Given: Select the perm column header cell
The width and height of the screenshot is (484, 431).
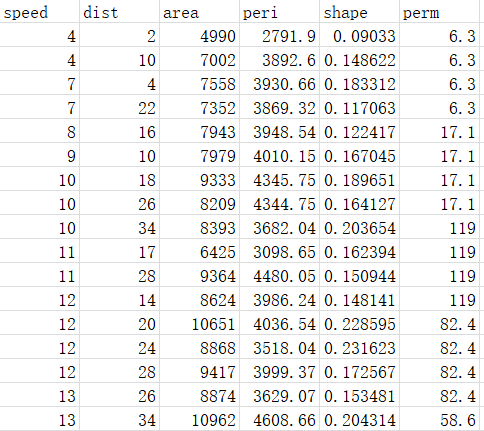Looking at the screenshot, I should pyautogui.click(x=439, y=12).
